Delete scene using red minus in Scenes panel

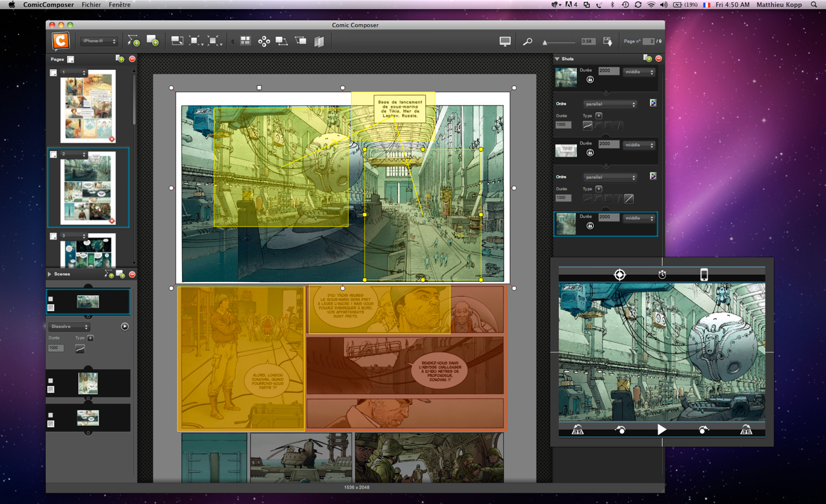132,274
